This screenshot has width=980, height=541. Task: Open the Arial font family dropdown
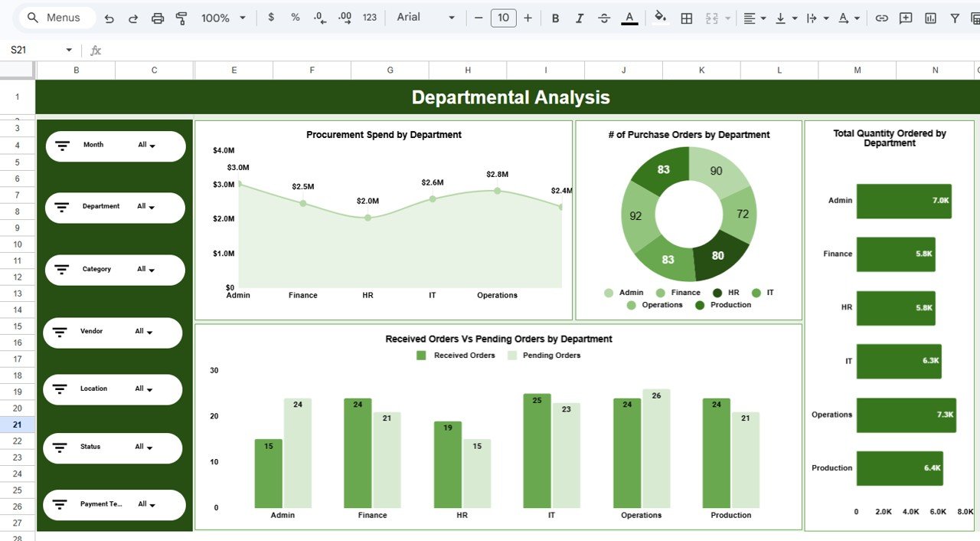(425, 17)
